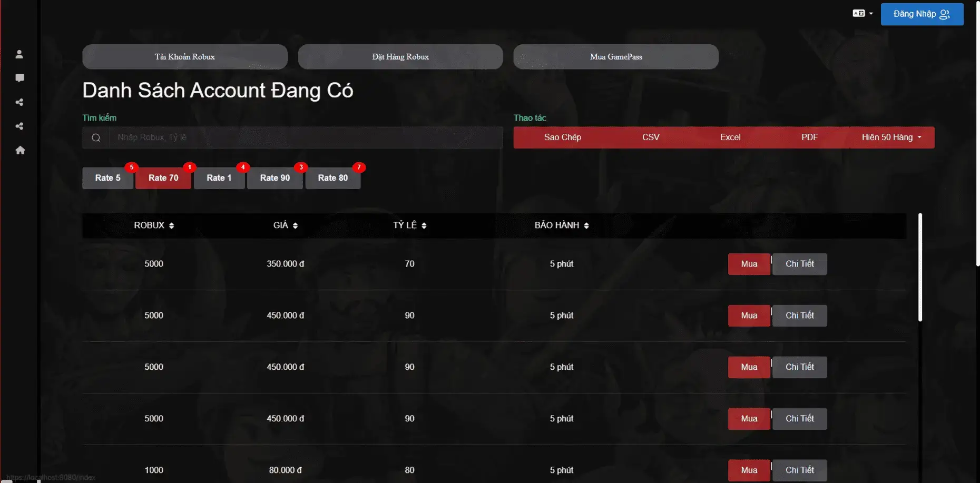Expand the Hiện 50 Hàng dropdown

(891, 137)
